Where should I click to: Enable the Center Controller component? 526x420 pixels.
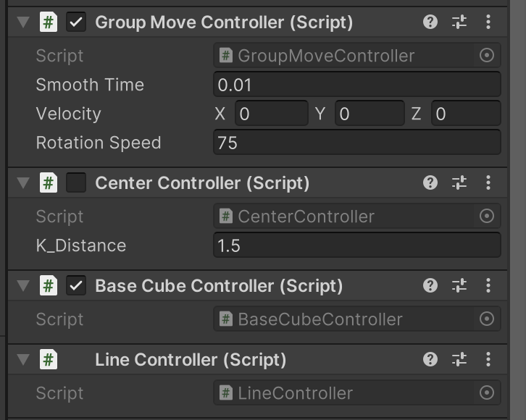76,182
